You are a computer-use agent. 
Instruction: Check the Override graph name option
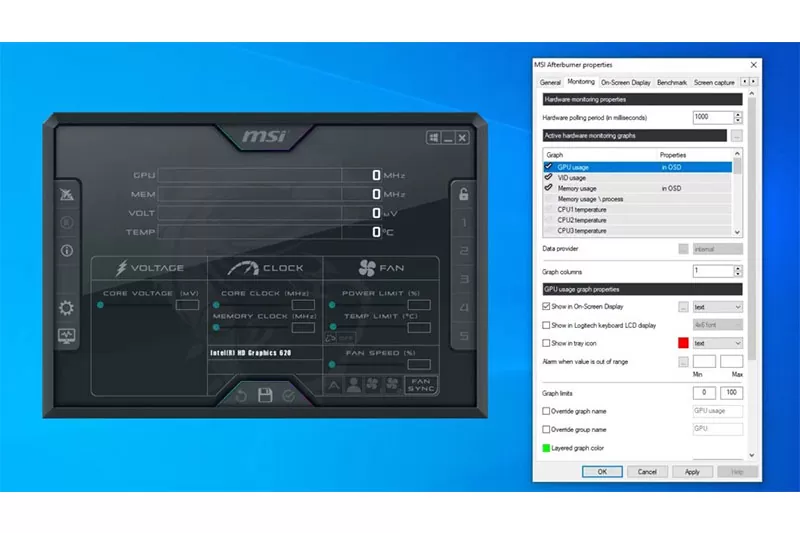(546, 411)
